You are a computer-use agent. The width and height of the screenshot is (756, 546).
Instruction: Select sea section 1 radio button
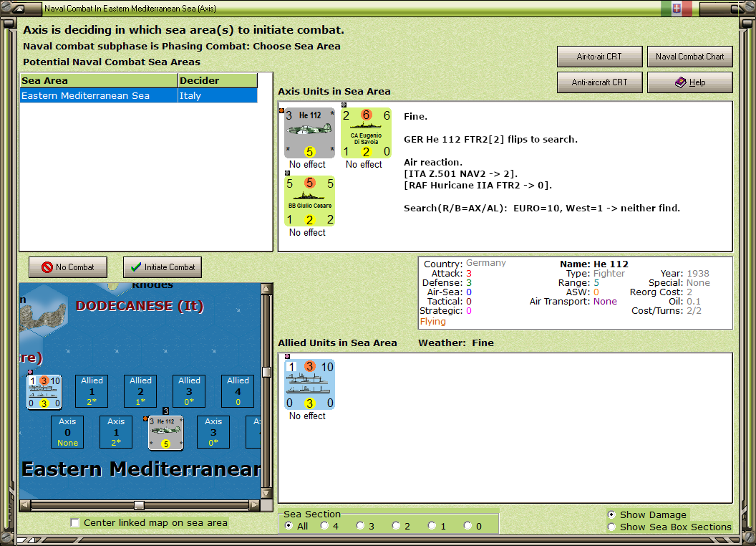pos(432,526)
